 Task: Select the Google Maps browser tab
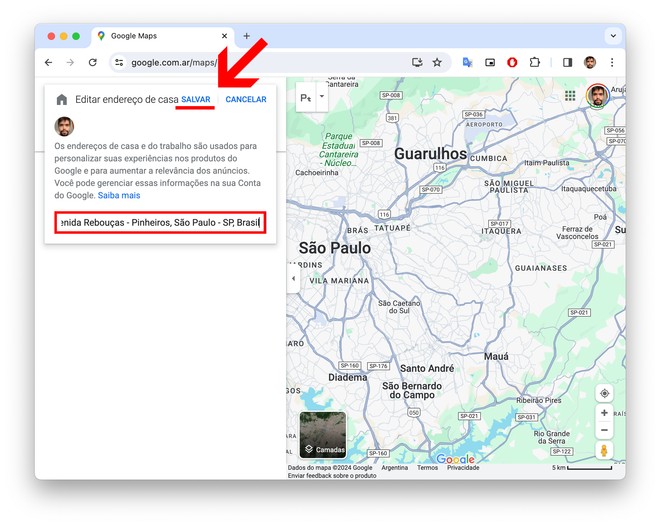pos(162,36)
